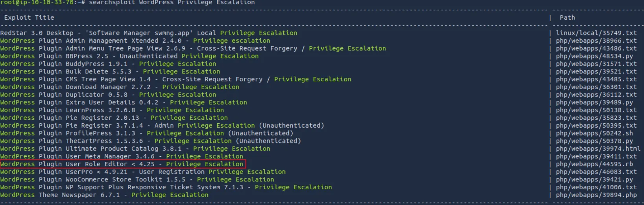Select the TheCartPress 1.5.3.6 entry
Viewport: 644px width, 205px height.
pos(150,141)
